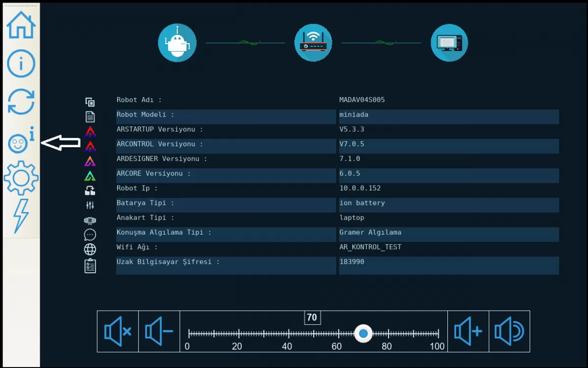Set volume to maximum speaker button

[x=509, y=332]
